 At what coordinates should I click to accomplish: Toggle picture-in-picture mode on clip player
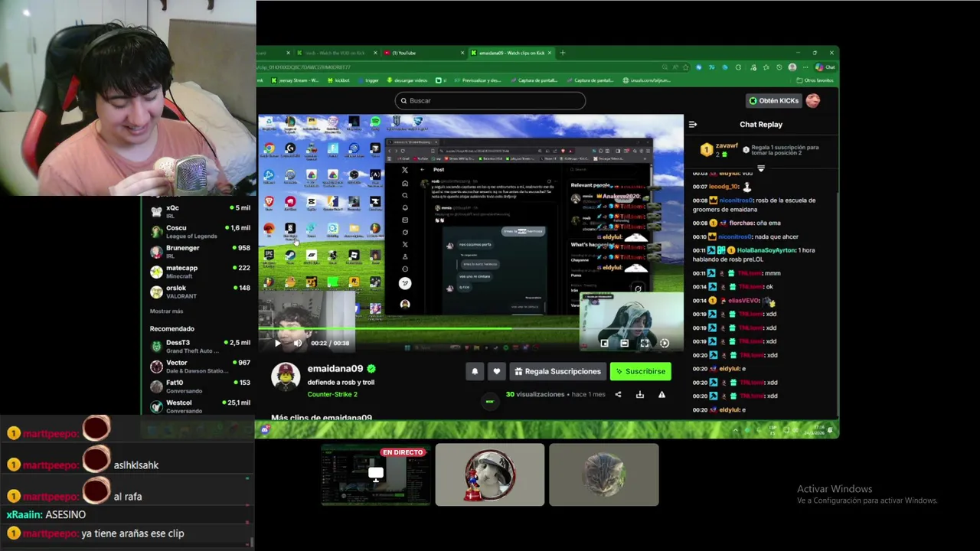click(604, 344)
